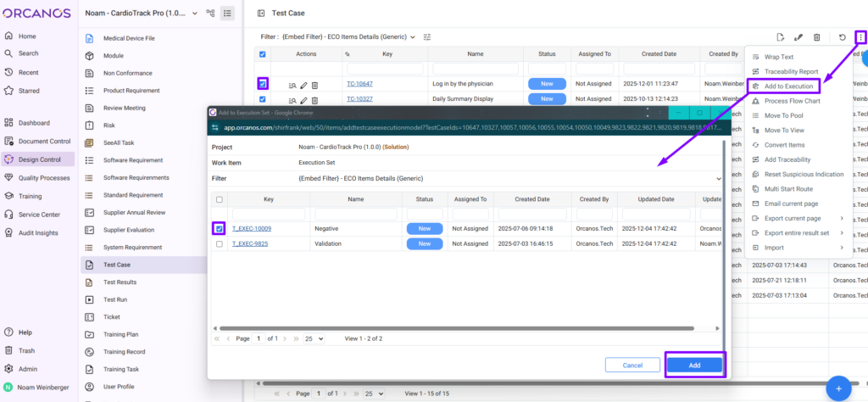Delete the TC-10327 row using trash icon

pyautogui.click(x=314, y=99)
